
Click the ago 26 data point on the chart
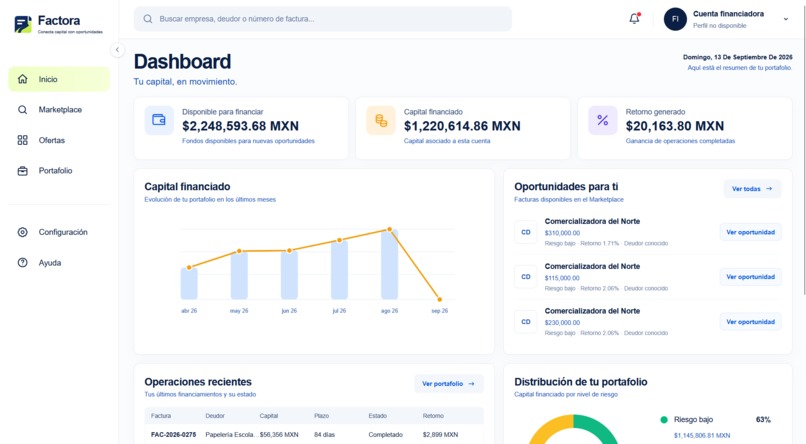(390, 229)
